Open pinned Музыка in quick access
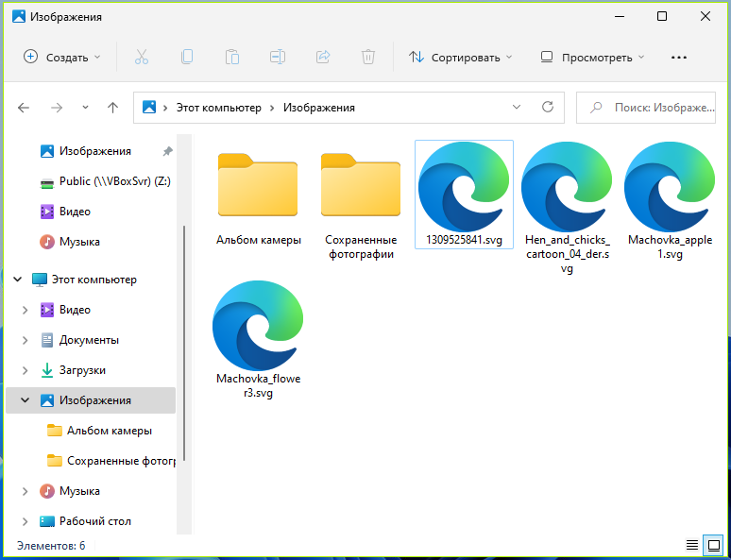Image resolution: width=731 pixels, height=560 pixels. tap(70, 242)
